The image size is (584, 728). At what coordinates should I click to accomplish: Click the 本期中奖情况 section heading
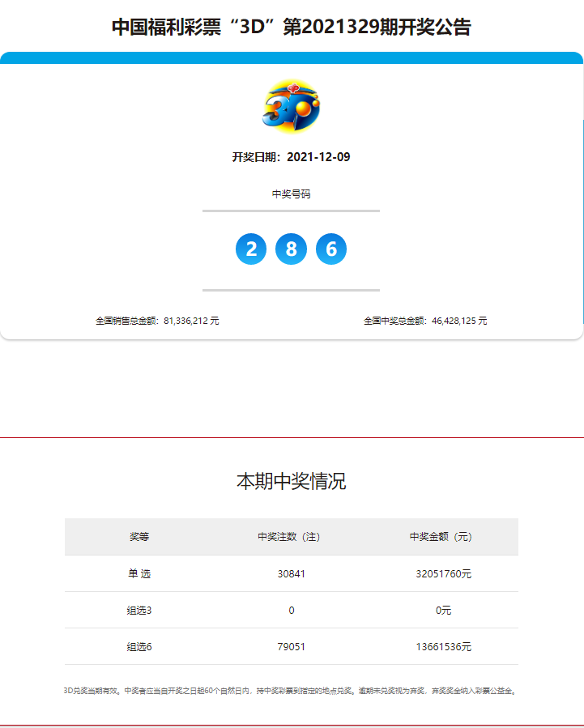coord(292,481)
